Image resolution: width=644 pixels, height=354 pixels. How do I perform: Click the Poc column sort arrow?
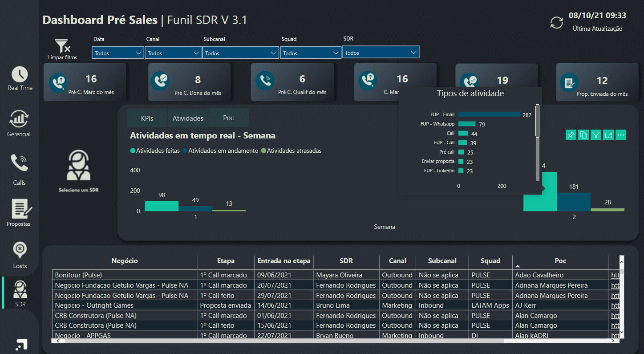pos(517,266)
